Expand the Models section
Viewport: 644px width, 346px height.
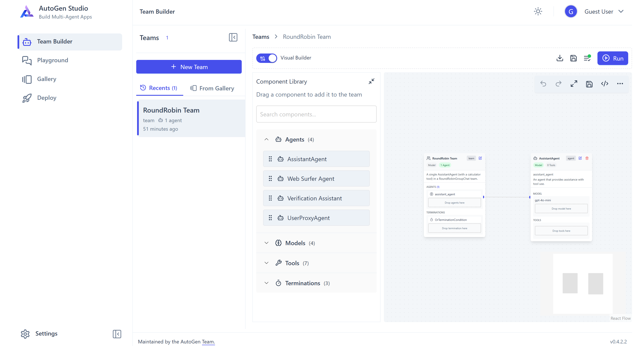coord(295,243)
